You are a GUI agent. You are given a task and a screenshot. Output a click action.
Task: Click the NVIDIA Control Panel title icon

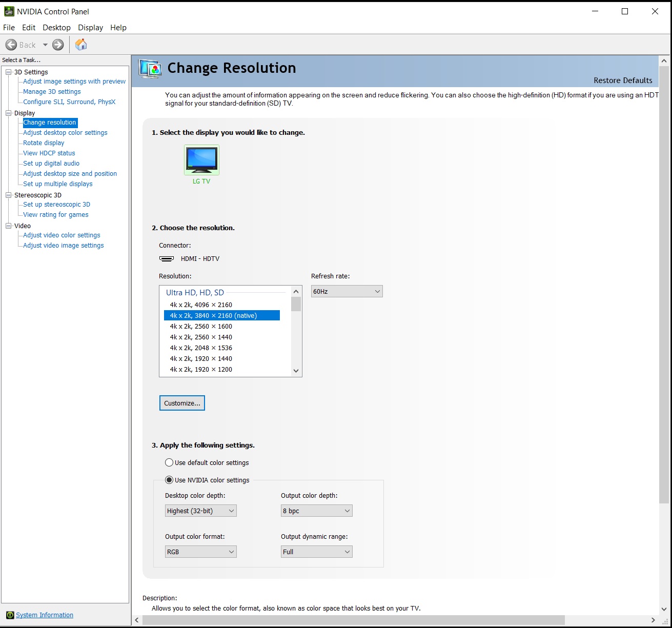(9, 11)
